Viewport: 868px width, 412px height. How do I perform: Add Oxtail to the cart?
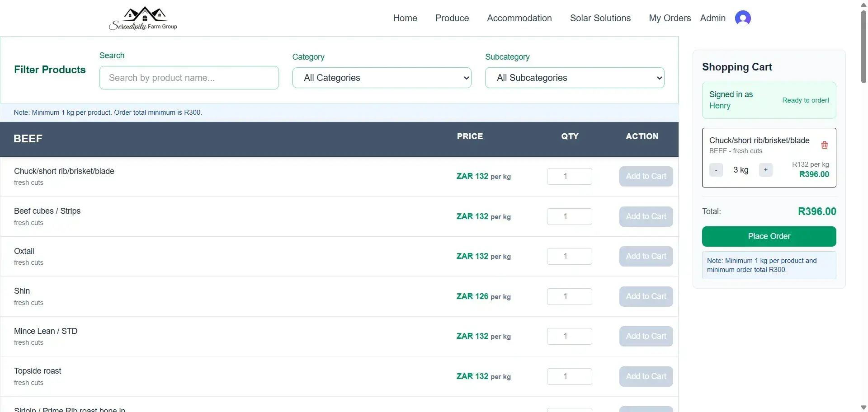646,256
